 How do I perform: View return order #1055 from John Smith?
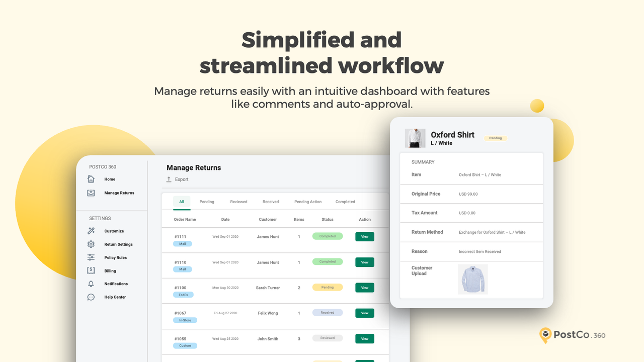click(365, 338)
